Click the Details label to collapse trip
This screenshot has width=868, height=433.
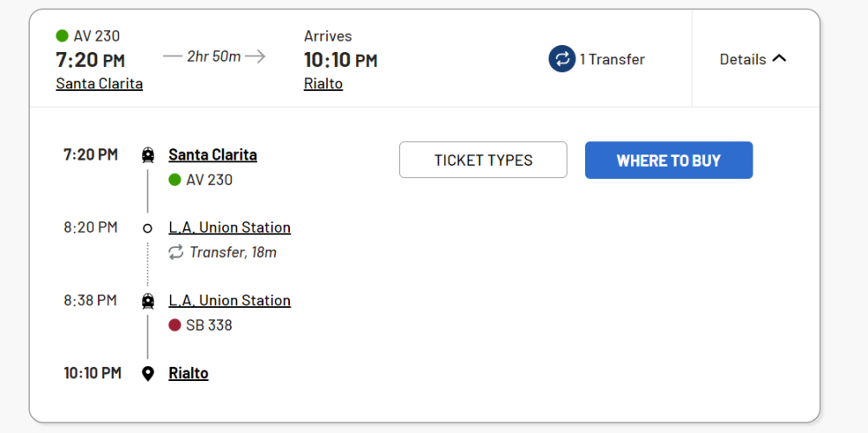click(x=742, y=59)
